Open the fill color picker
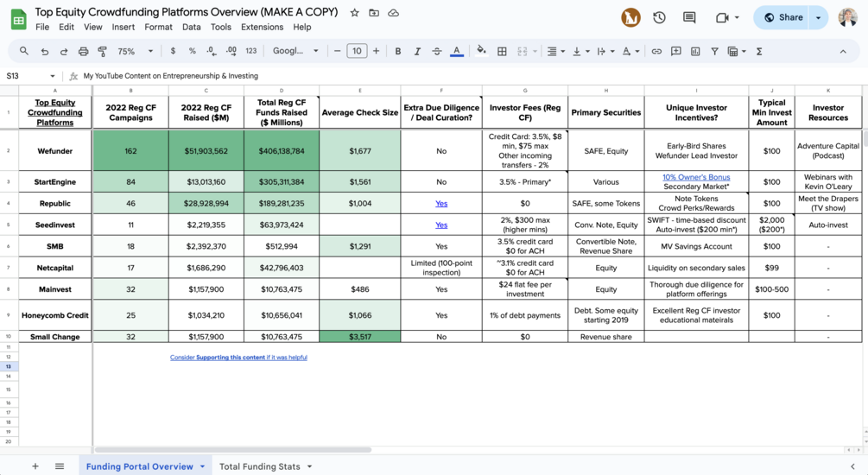This screenshot has width=868, height=475. (482, 51)
